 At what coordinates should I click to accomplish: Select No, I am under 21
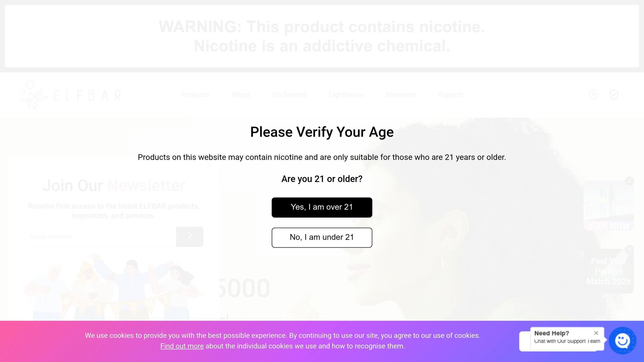pos(322,238)
